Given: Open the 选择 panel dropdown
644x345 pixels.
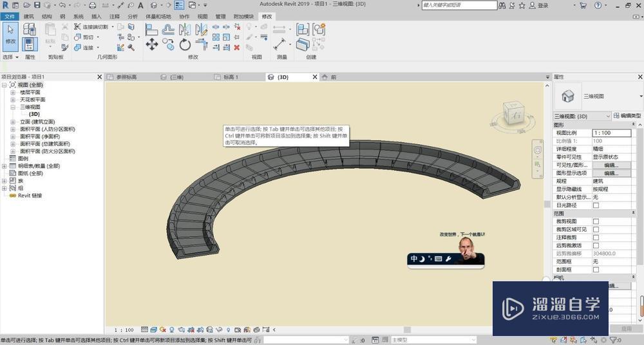Looking at the screenshot, I should tap(11, 57).
